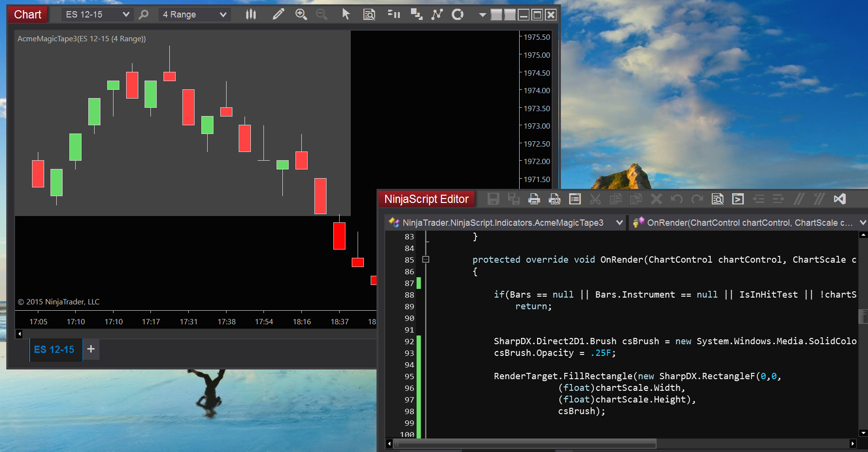
Task: Click editor vertical scroll down arrow
Action: coord(863,433)
